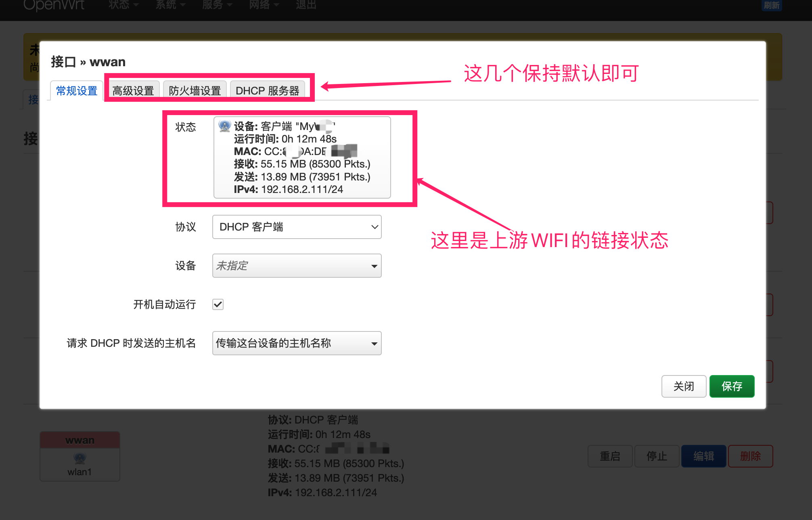Click 刷新 at top right

coord(771,5)
